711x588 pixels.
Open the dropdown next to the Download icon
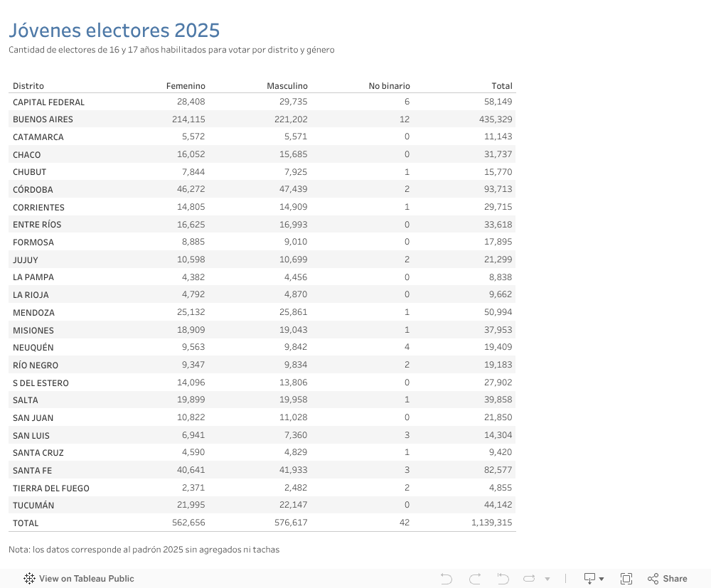coord(602,578)
